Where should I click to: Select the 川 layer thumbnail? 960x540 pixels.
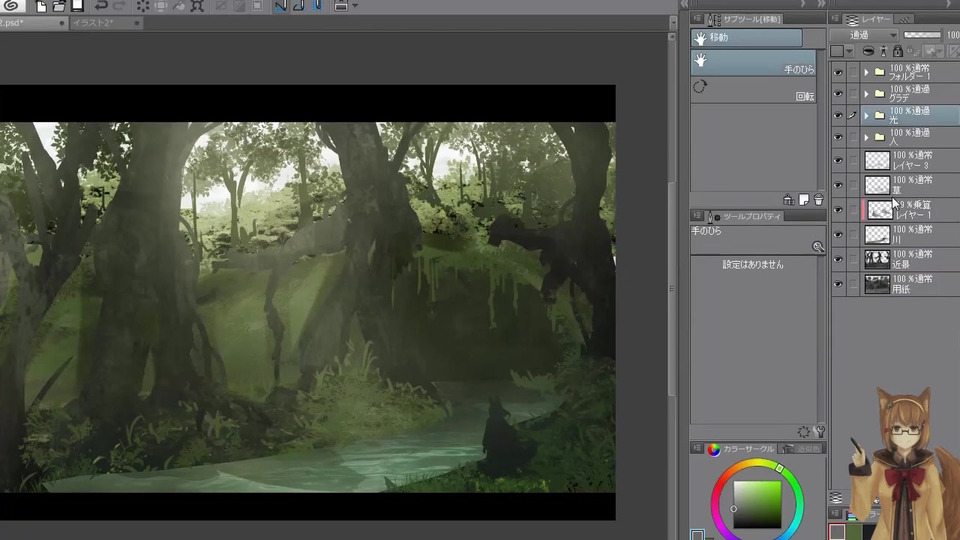click(x=877, y=234)
